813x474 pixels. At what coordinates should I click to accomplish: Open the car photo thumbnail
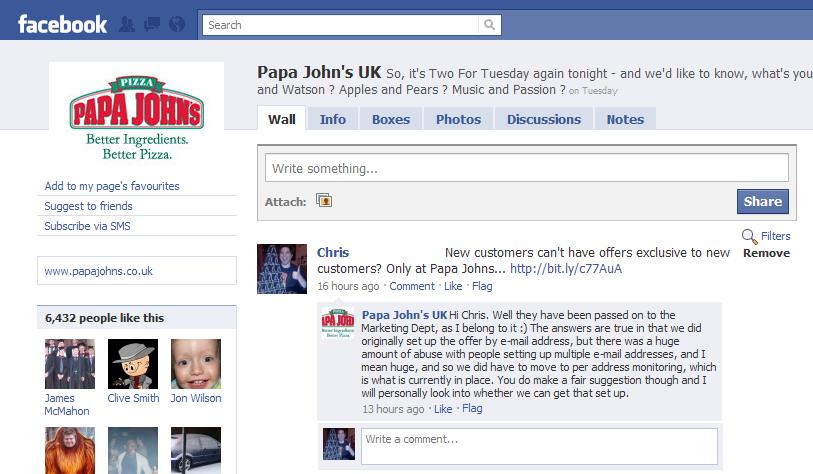click(x=196, y=450)
